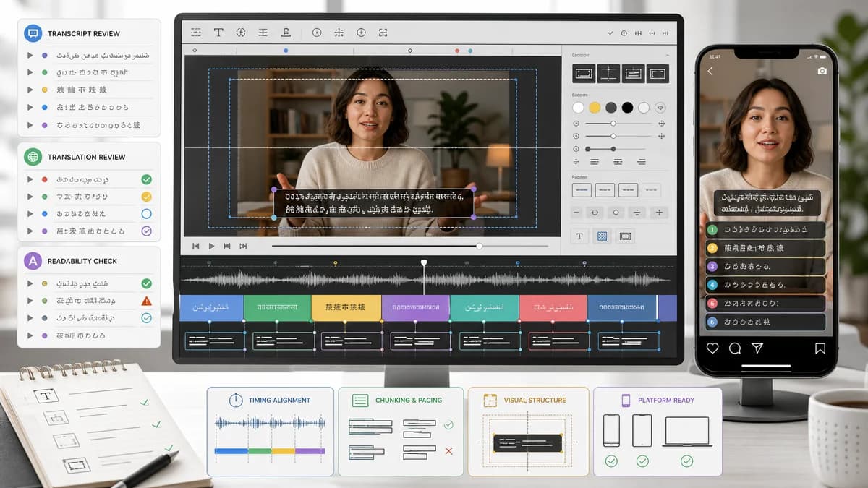The width and height of the screenshot is (868, 488).
Task: Expand the first Readability Check row
Action: pyautogui.click(x=30, y=283)
